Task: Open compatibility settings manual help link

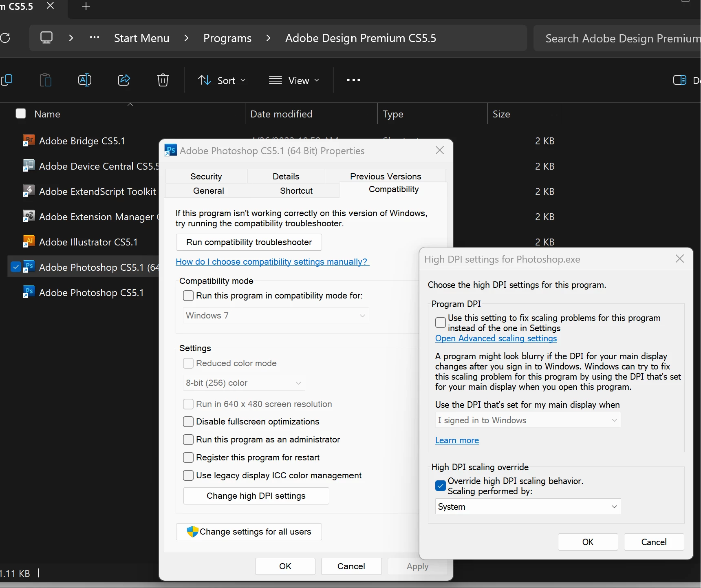Action: point(272,262)
